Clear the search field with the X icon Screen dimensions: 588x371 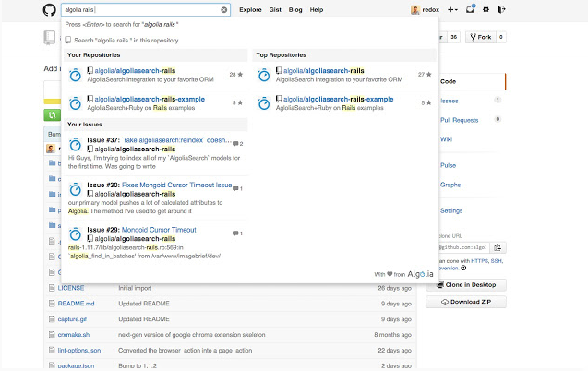tap(224, 10)
